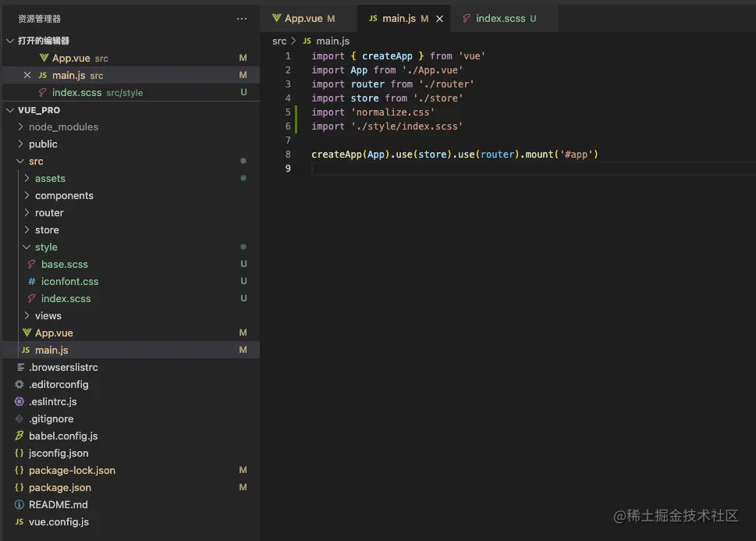The width and height of the screenshot is (756, 541).
Task: Open base.scss file
Action: point(131,265)
